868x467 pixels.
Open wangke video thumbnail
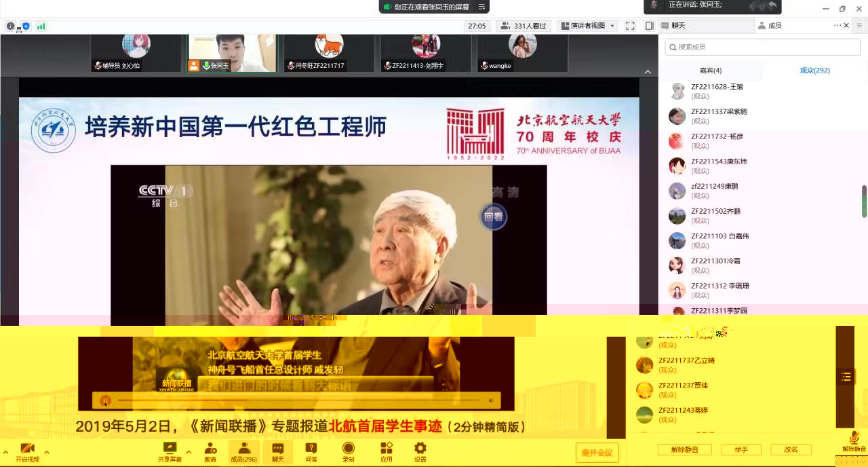tap(522, 53)
